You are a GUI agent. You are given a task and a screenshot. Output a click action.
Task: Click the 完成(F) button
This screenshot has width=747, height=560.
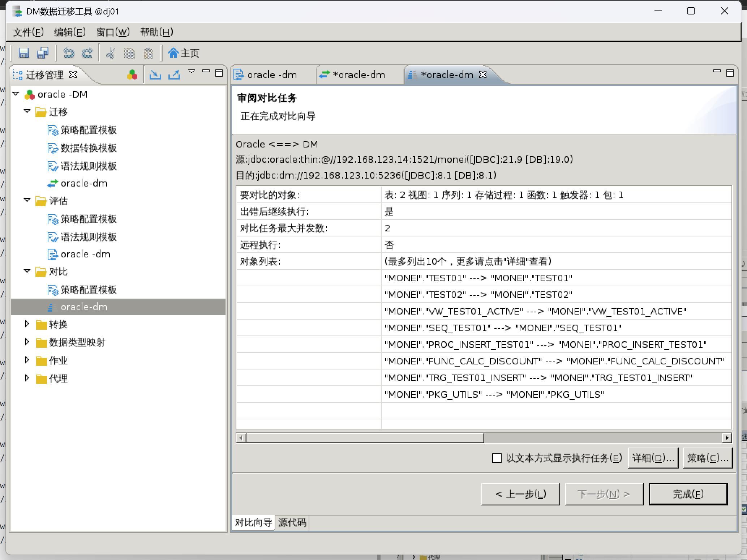click(688, 494)
